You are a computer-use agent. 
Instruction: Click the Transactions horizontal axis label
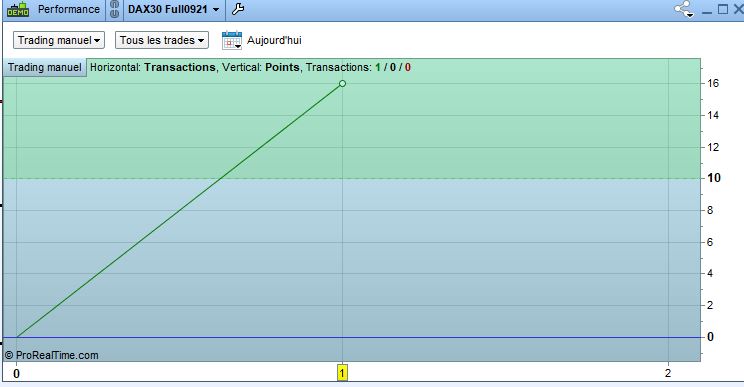(x=180, y=67)
